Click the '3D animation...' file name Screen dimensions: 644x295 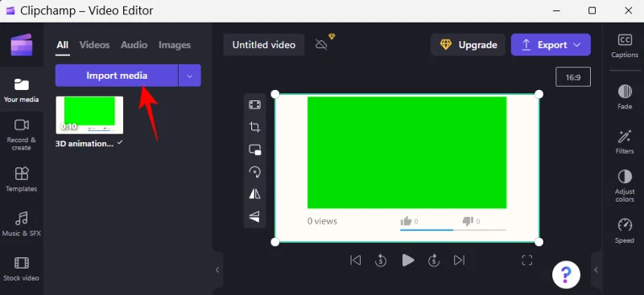[85, 143]
